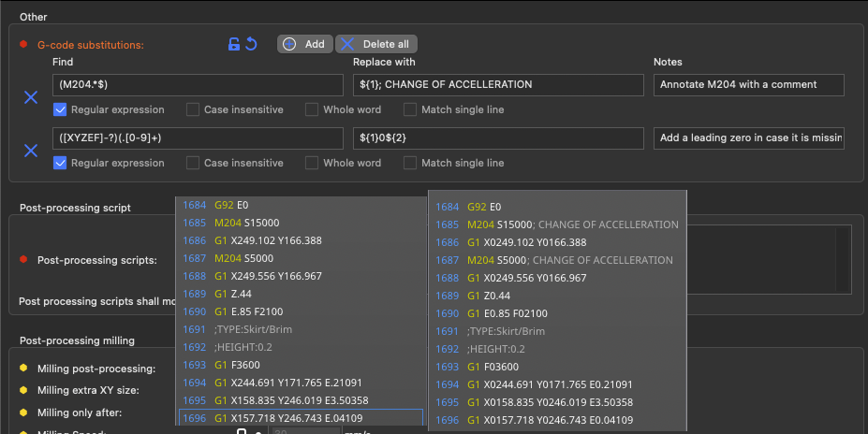Click the yellow bullet next to Milling post-processing
This screenshot has width=868, height=434.
coord(23,368)
